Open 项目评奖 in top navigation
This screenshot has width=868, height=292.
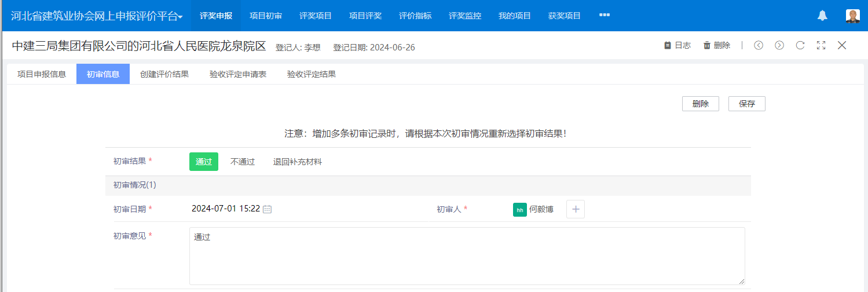point(365,16)
